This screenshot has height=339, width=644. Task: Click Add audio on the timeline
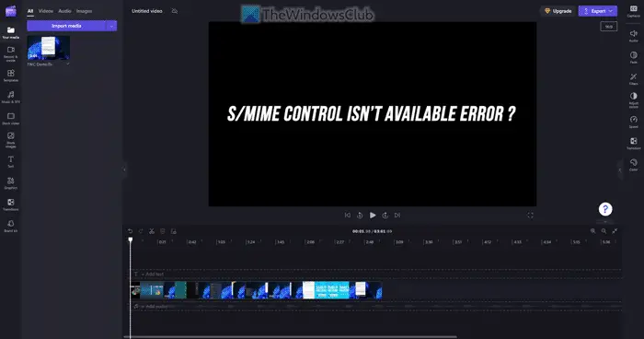(x=154, y=307)
